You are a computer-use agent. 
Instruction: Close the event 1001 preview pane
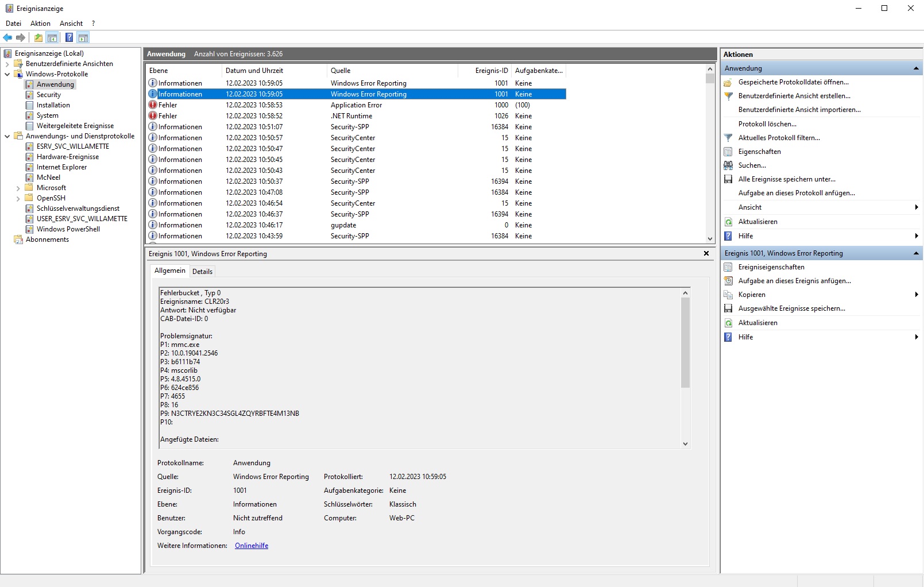point(706,253)
